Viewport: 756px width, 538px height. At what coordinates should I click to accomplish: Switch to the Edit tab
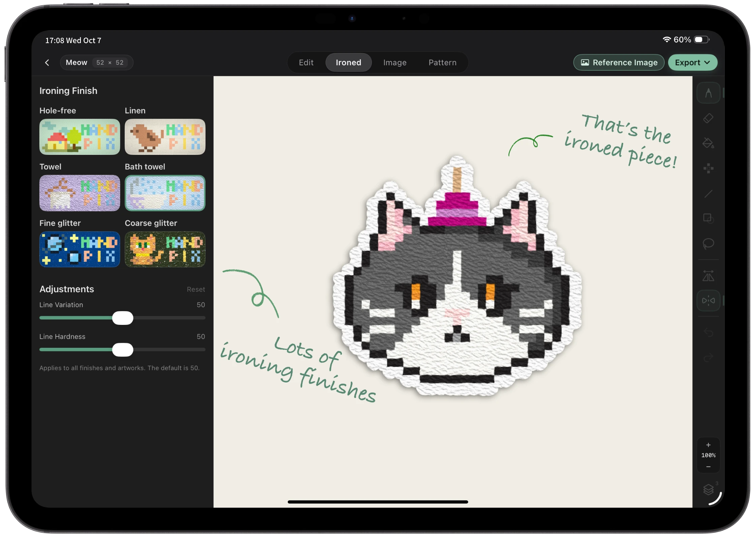click(306, 63)
